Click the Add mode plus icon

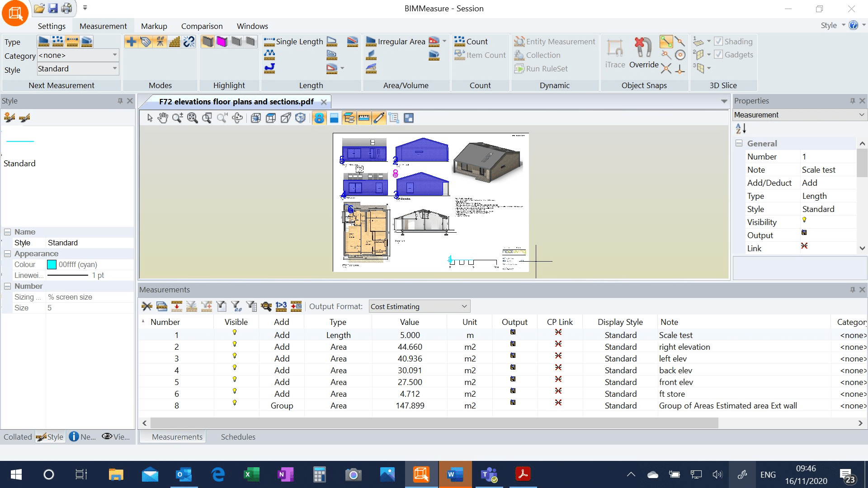pos(131,42)
